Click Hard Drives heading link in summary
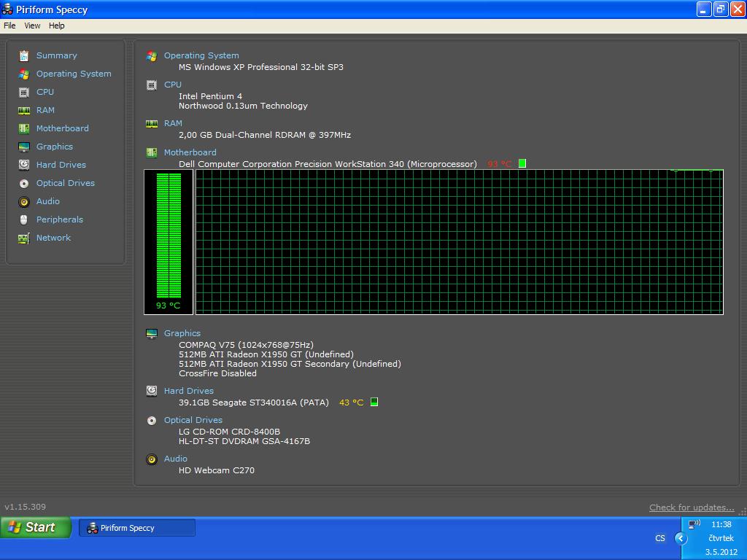Screen dimensions: 747x560 pyautogui.click(x=189, y=391)
